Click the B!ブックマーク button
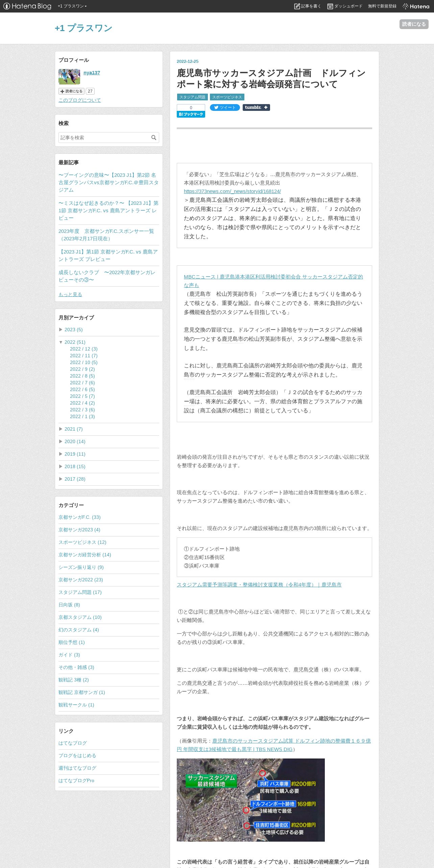Viewport: 434px width, 868px height. pyautogui.click(x=191, y=114)
